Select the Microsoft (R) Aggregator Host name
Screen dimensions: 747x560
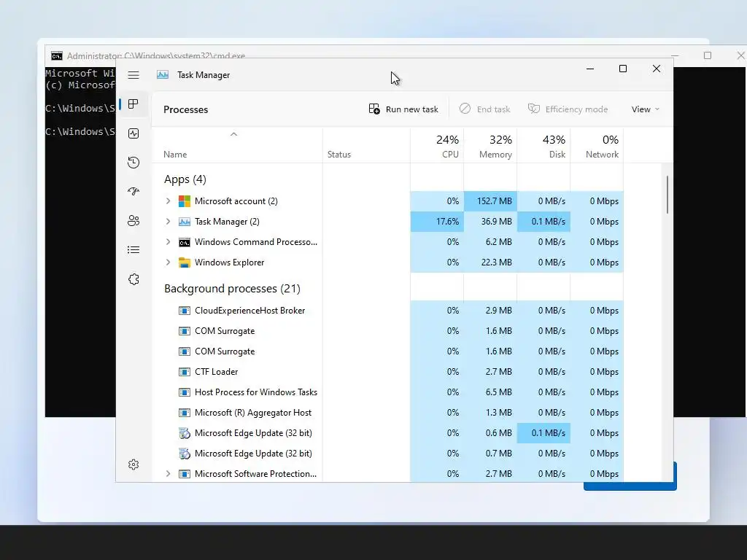tap(253, 413)
